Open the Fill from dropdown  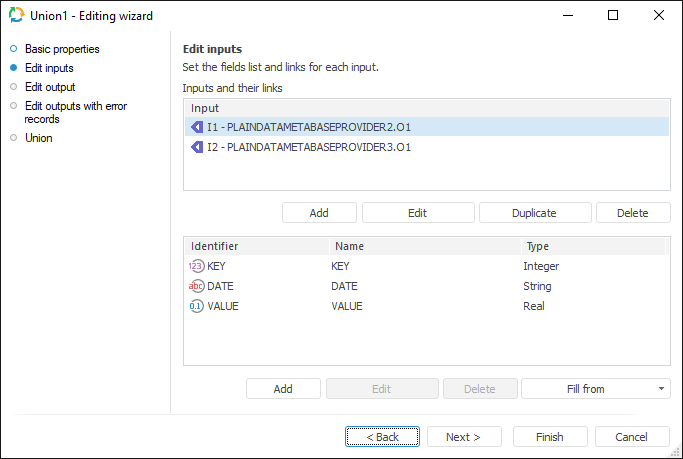(x=595, y=389)
